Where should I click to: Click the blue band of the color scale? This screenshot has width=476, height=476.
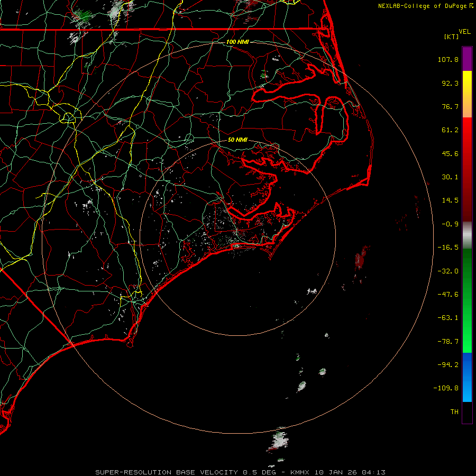(467, 377)
